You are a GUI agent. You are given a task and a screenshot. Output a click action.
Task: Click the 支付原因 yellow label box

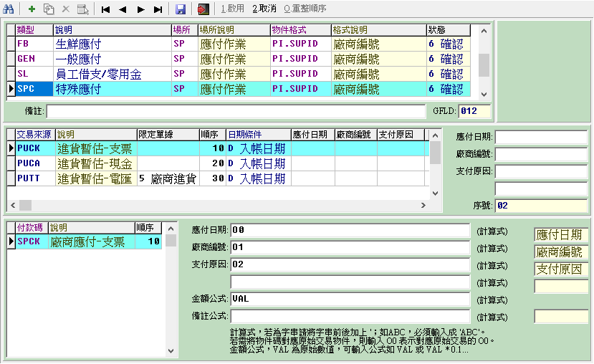click(x=561, y=269)
